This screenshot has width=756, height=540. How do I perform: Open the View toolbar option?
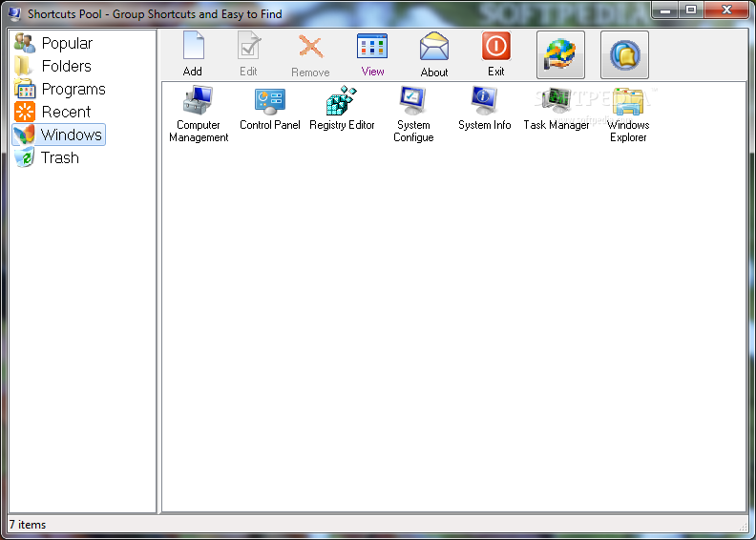pos(372,54)
